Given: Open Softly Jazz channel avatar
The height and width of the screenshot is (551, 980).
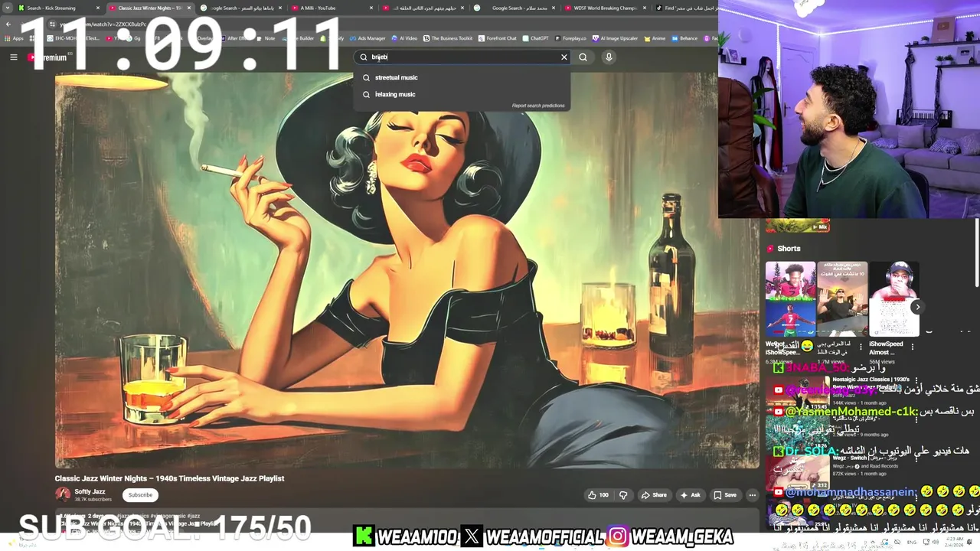Looking at the screenshot, I should click(63, 494).
